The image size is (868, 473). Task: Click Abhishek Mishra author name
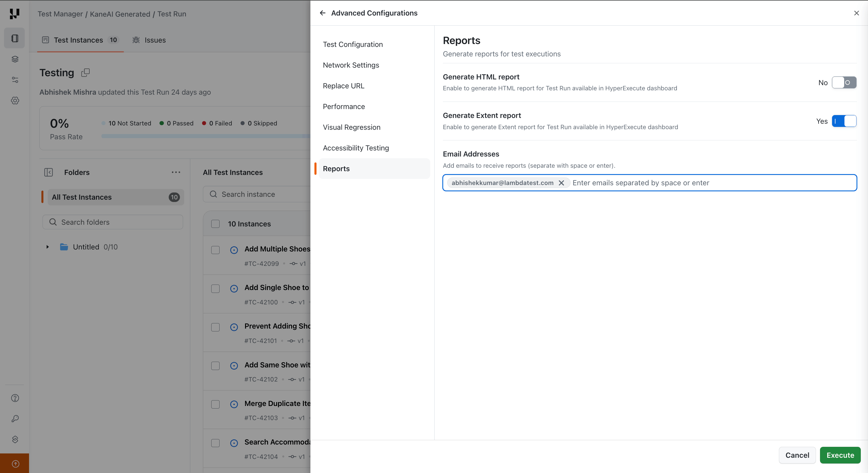point(68,92)
